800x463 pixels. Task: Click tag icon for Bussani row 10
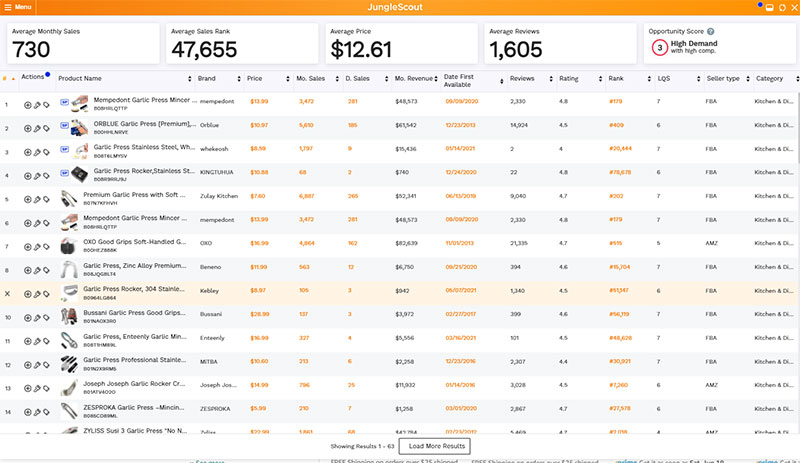[x=46, y=318]
